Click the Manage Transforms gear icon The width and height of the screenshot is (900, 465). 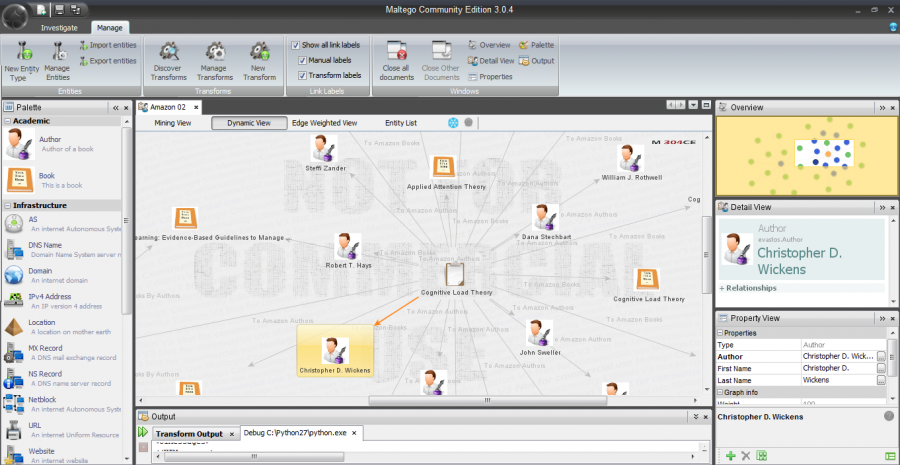214,52
